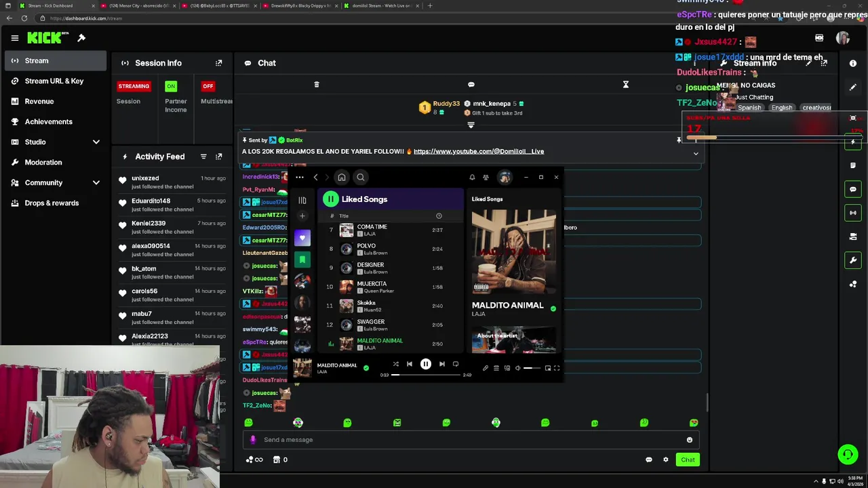Expand the Studio sidebar section
Screen dimensions: 868x488
coord(96,142)
